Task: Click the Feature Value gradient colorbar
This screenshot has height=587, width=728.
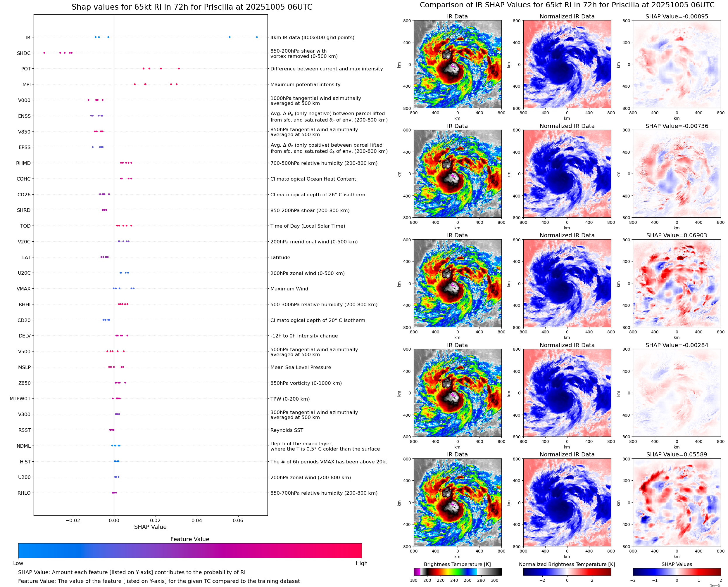Action: 190,550
